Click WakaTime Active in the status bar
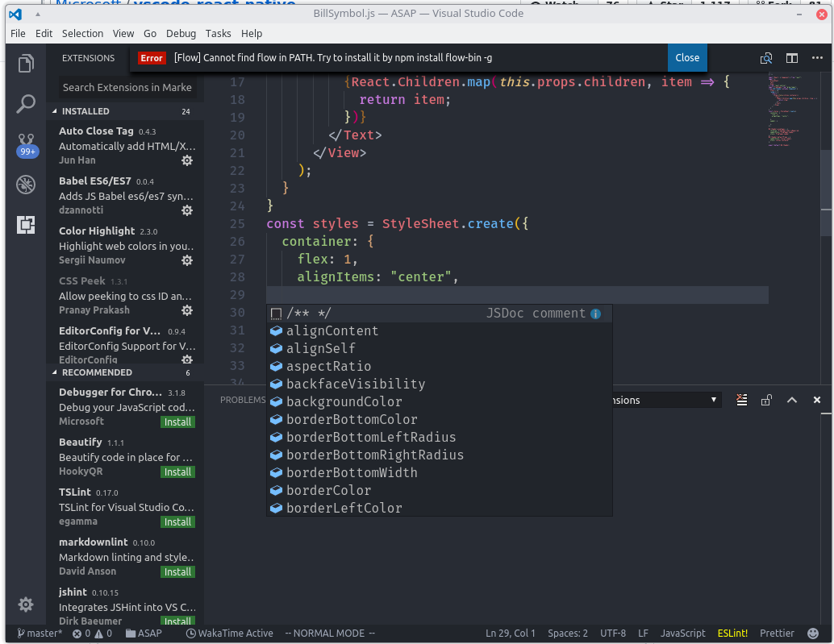The height and width of the screenshot is (644, 834). tap(230, 633)
